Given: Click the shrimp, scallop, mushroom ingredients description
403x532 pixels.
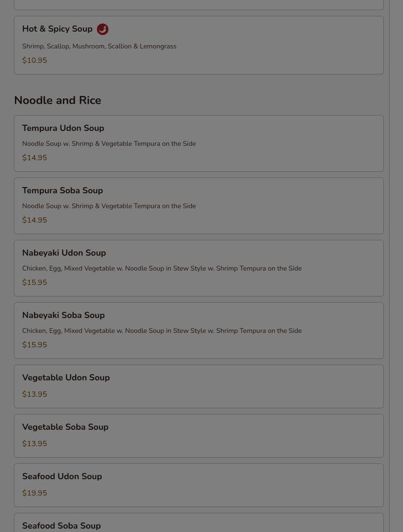Looking at the screenshot, I should tap(99, 47).
